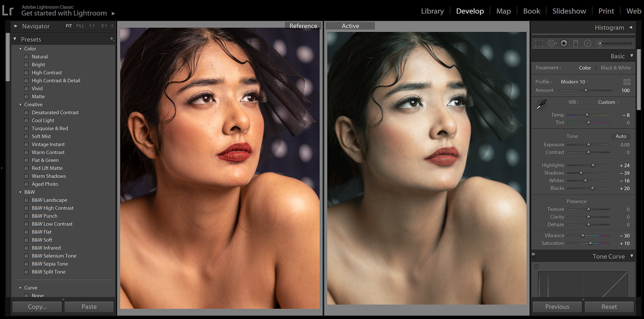
Task: Click the Reset button
Action: coord(609,307)
